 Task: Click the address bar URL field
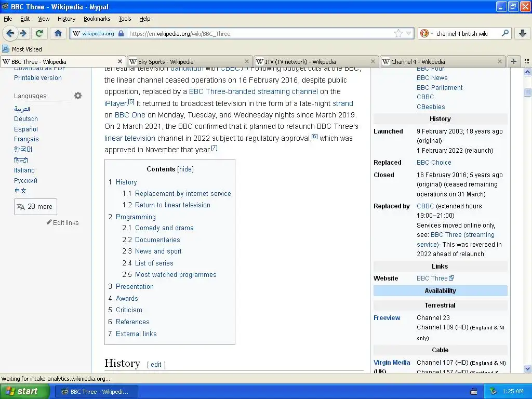tap(260, 34)
